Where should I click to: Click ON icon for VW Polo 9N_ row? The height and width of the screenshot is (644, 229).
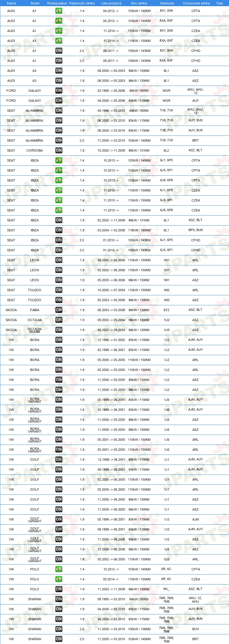point(59,589)
